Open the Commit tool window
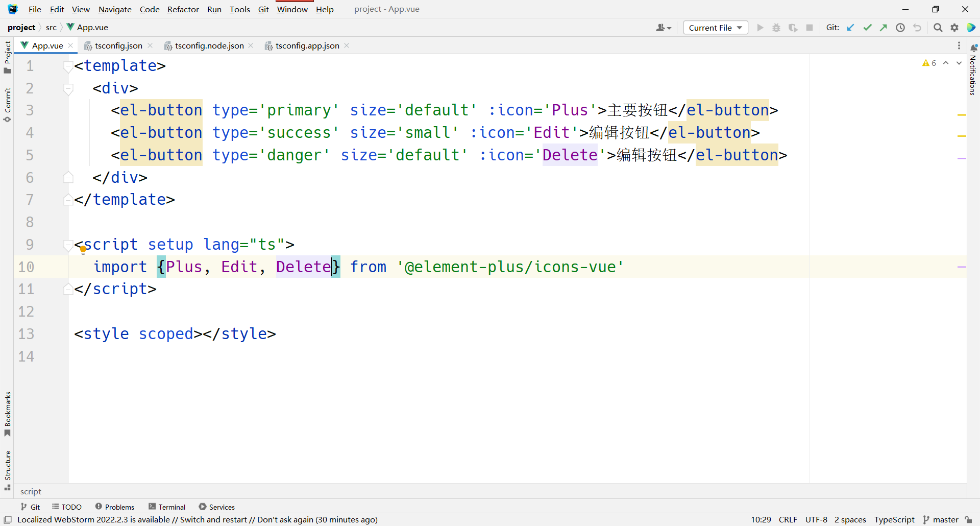This screenshot has height=526, width=980. [x=7, y=105]
